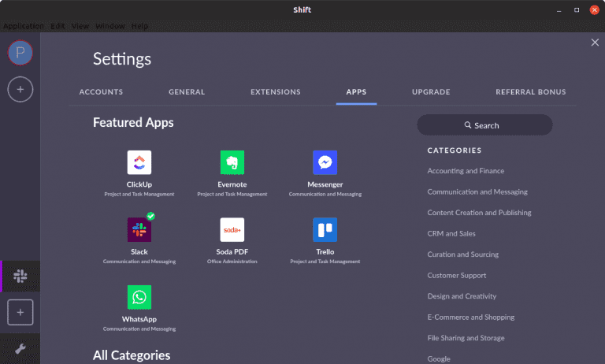Open the Messenger app icon
The image size is (605, 364).
(325, 162)
